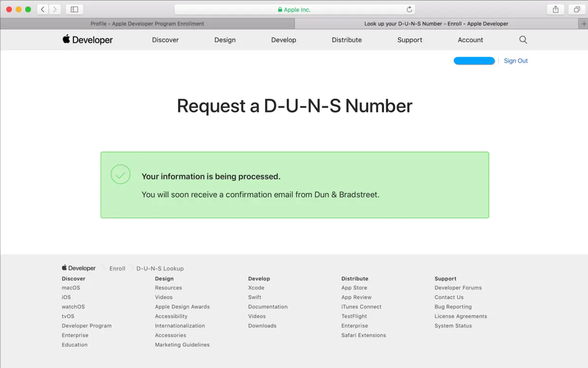
Task: Open Resources link under Design
Action: click(168, 288)
